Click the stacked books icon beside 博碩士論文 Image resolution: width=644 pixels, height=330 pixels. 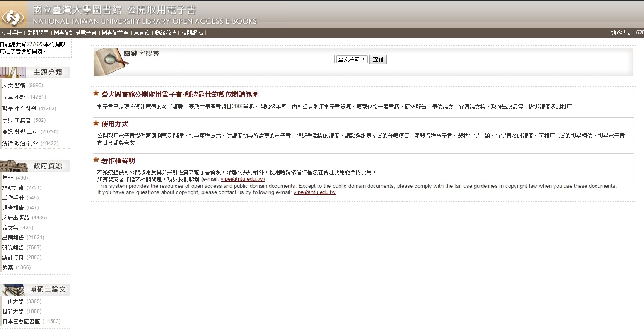[14, 289]
